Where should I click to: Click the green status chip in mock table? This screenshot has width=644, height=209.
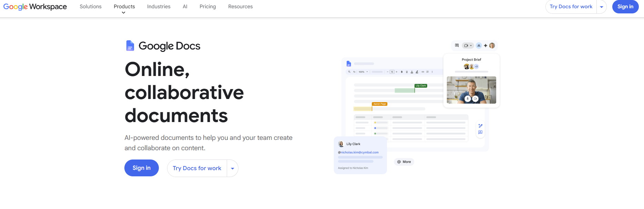(381, 133)
